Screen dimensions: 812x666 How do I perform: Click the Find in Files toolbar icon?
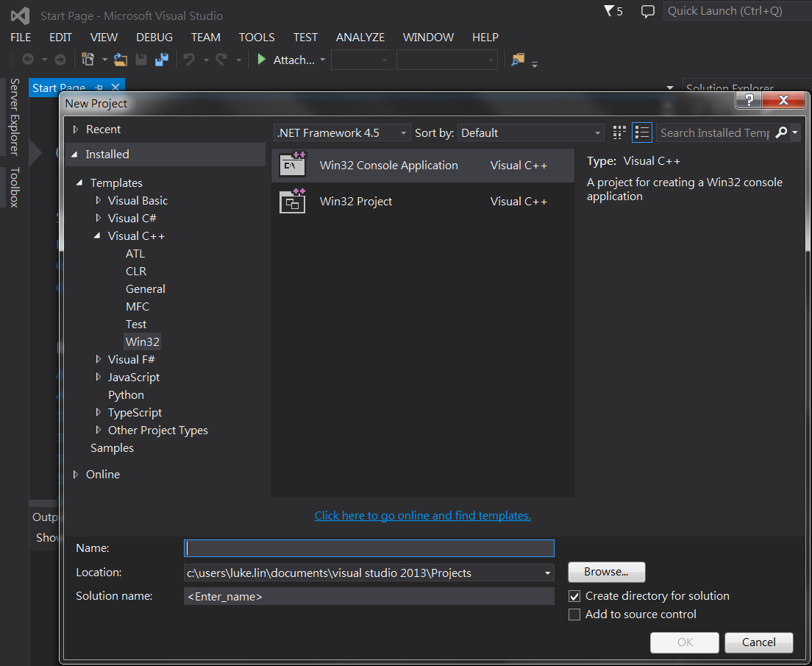[518, 60]
